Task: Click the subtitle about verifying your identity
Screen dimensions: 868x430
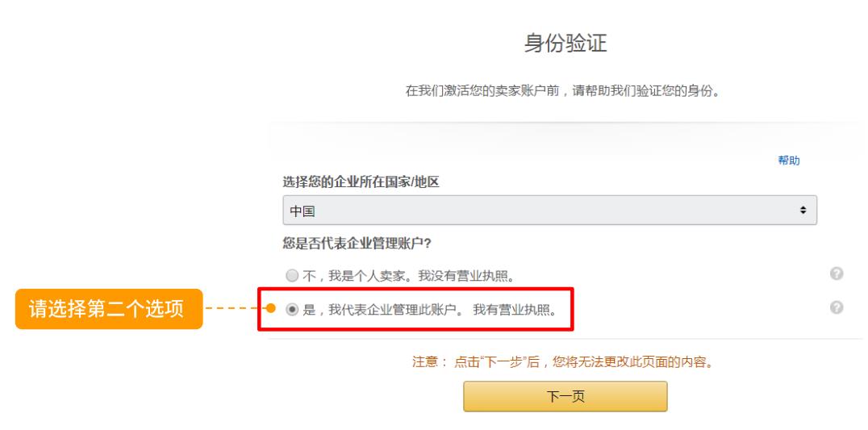Action: click(562, 90)
